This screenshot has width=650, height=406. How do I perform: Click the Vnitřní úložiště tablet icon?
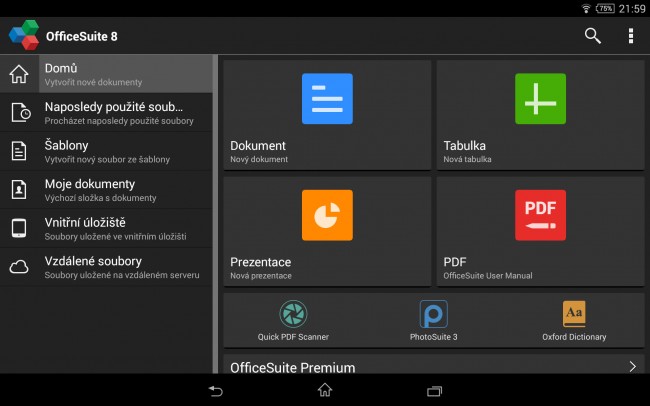19,228
